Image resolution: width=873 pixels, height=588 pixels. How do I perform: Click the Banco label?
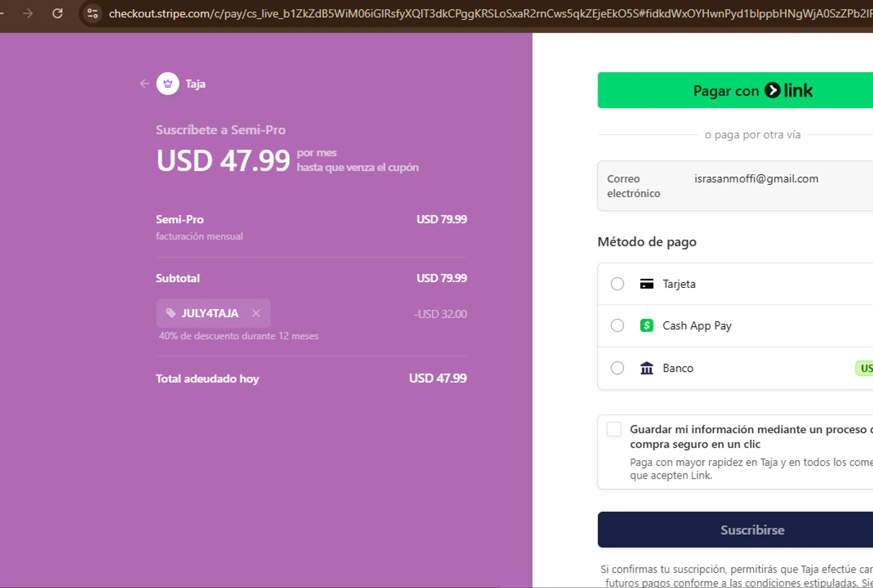(x=678, y=368)
